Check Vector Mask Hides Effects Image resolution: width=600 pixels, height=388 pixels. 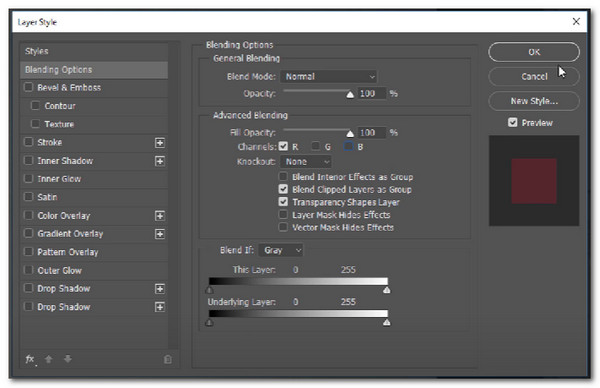tap(283, 227)
